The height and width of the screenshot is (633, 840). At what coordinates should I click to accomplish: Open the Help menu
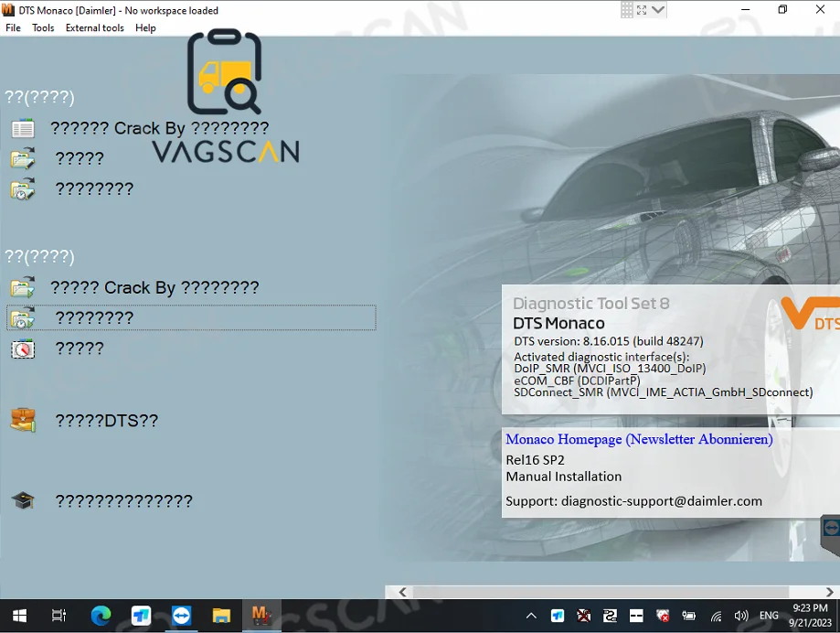coord(145,27)
